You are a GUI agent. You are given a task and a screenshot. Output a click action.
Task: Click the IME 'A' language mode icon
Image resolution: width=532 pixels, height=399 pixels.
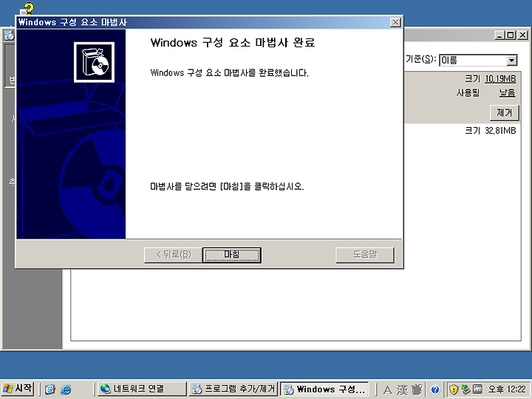pos(387,390)
